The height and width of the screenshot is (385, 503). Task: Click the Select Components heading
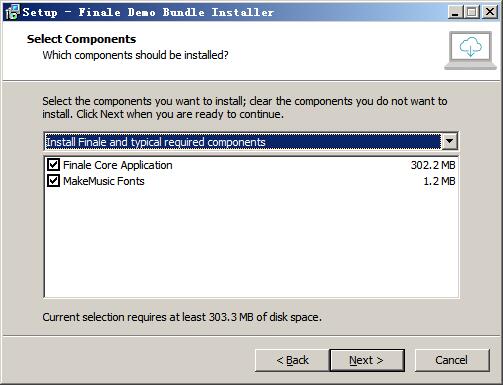(x=81, y=39)
